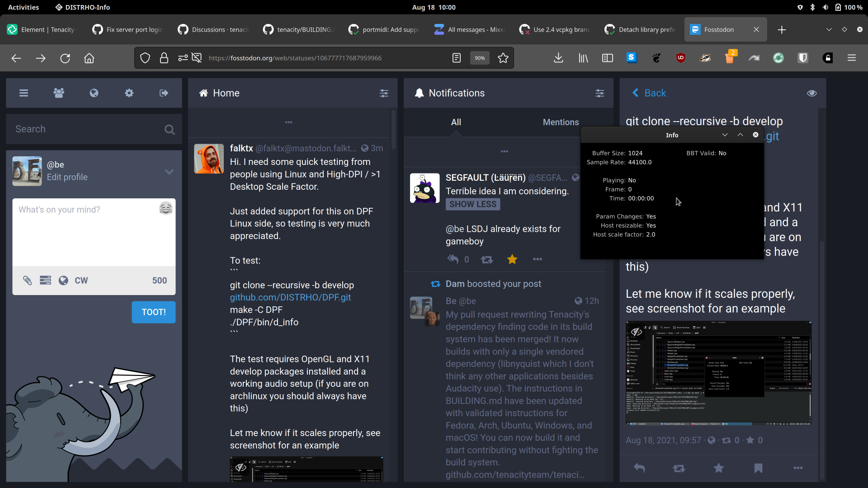The width and height of the screenshot is (868, 488).
Task: Toggle the browser sidebar
Action: pyautogui.click(x=607, y=58)
